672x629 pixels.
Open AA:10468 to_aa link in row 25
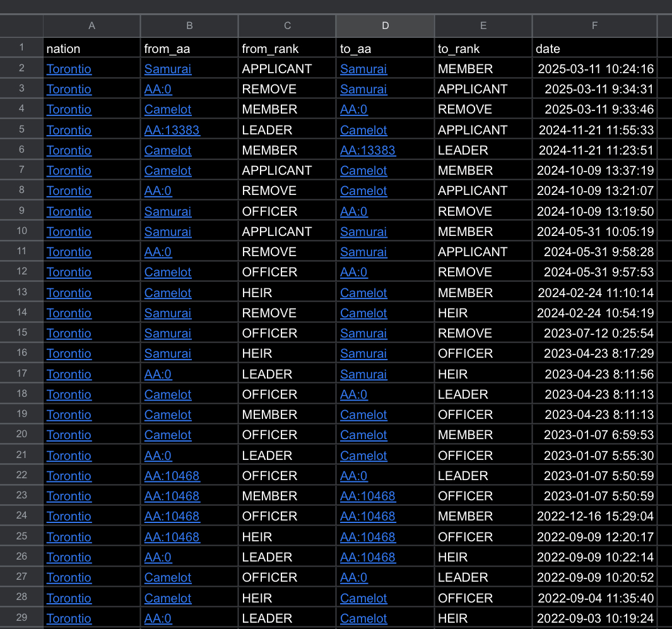pyautogui.click(x=368, y=537)
